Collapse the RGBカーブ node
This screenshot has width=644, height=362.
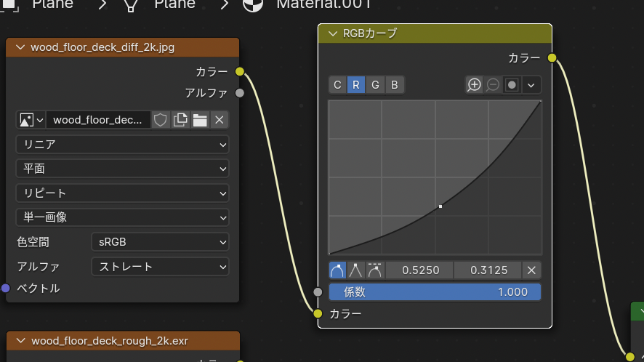(x=333, y=33)
